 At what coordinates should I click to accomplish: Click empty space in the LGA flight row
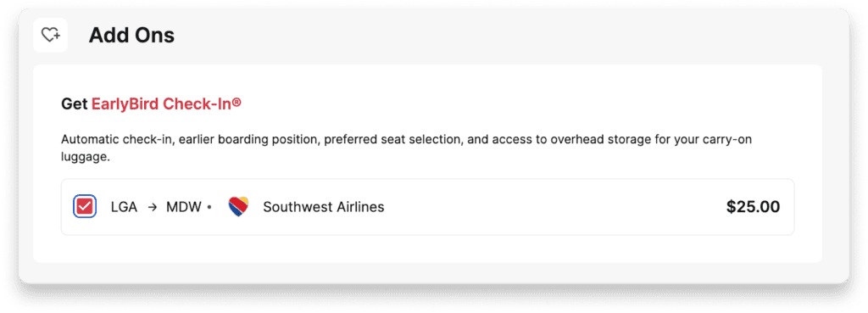(x=554, y=207)
